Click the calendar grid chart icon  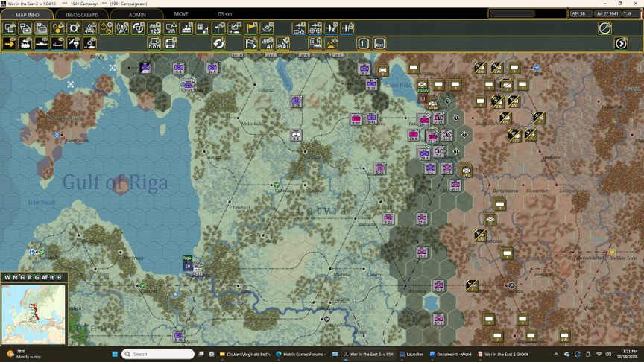(203, 28)
